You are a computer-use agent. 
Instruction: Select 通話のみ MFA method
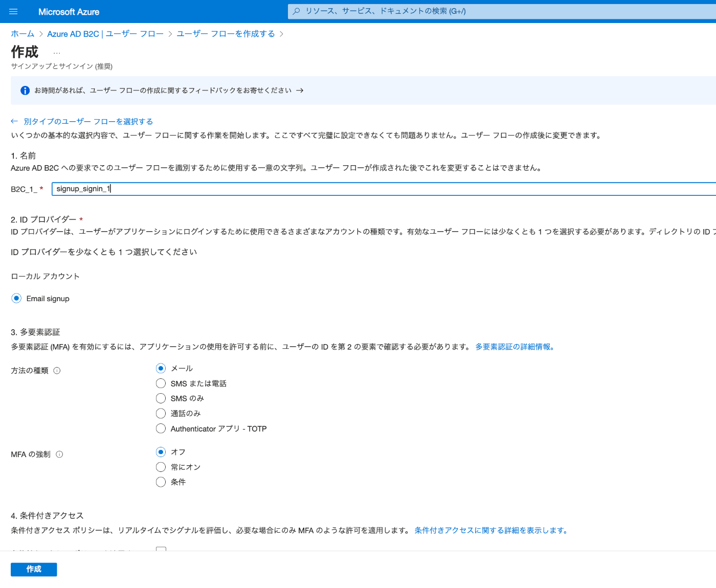161,414
